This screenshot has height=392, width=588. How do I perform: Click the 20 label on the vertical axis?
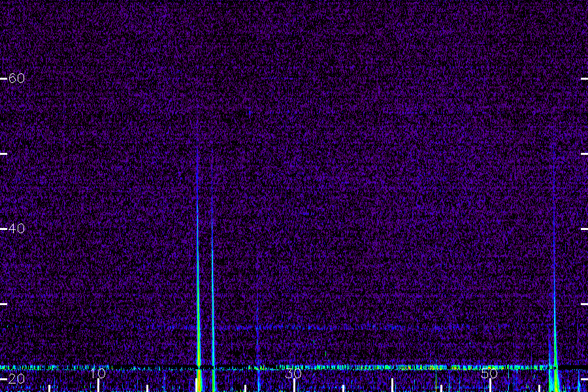[16, 378]
